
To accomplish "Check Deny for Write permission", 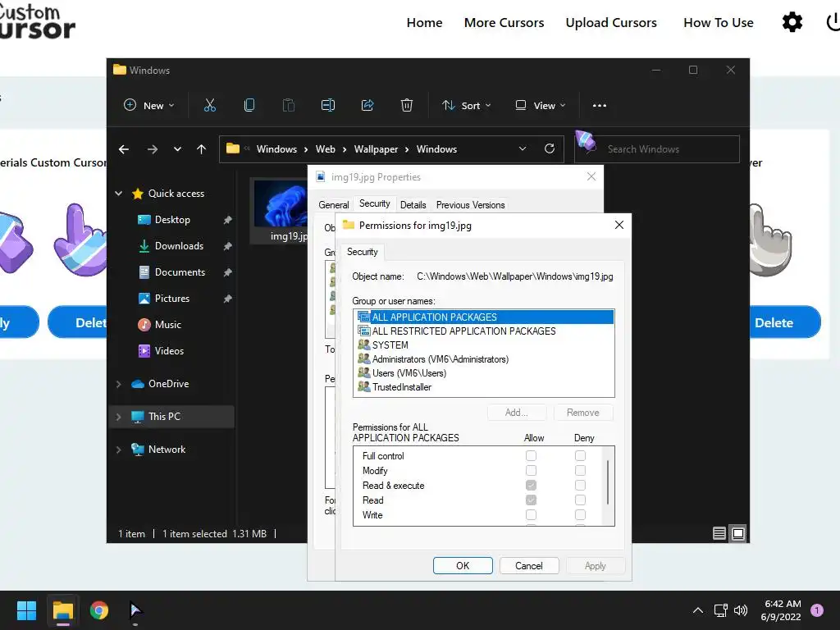I will click(580, 515).
